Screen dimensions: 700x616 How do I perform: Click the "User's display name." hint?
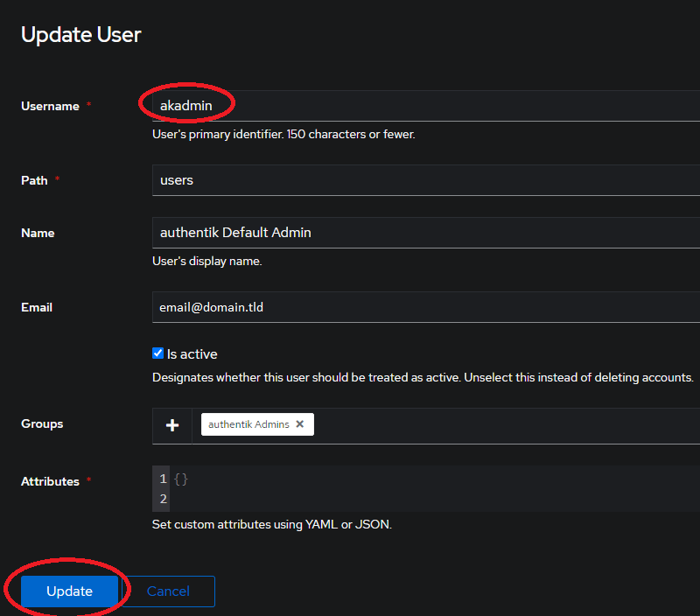206,261
